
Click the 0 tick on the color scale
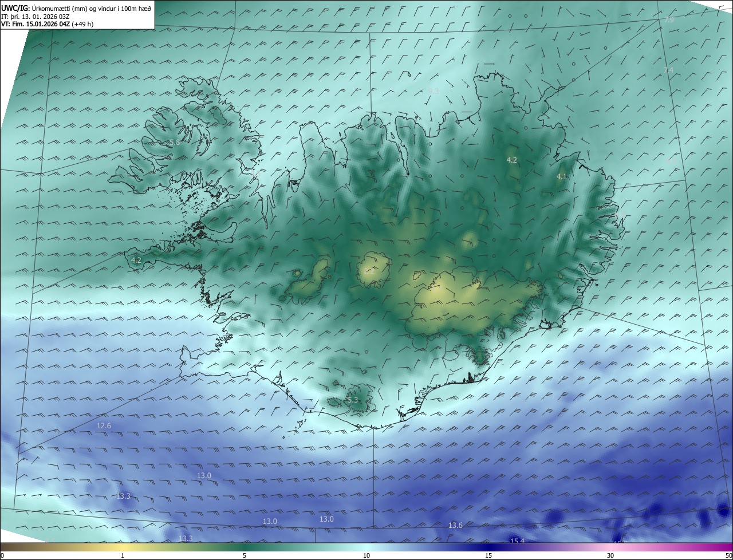point(2,555)
